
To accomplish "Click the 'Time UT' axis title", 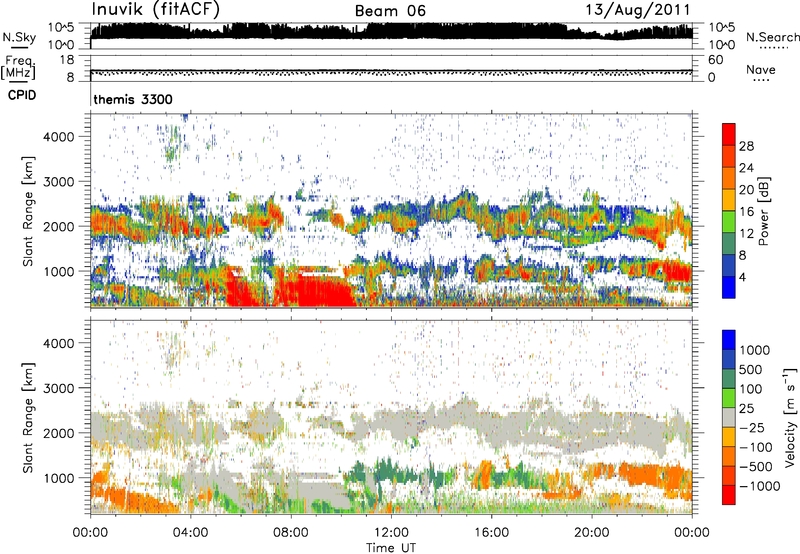I will tap(391, 548).
